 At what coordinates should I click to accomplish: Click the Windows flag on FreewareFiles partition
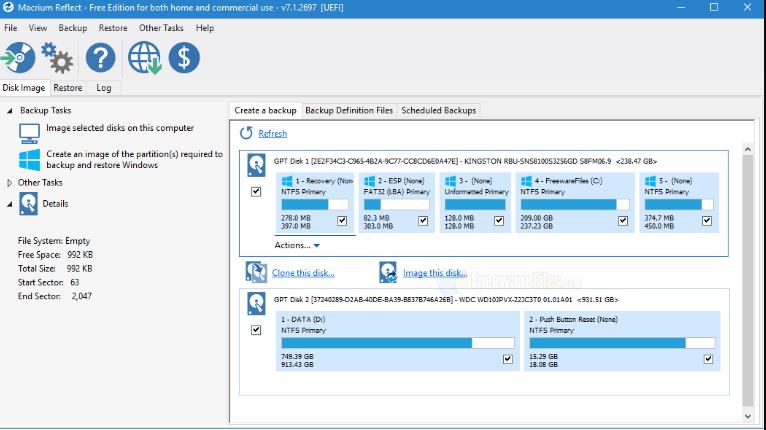(527, 181)
